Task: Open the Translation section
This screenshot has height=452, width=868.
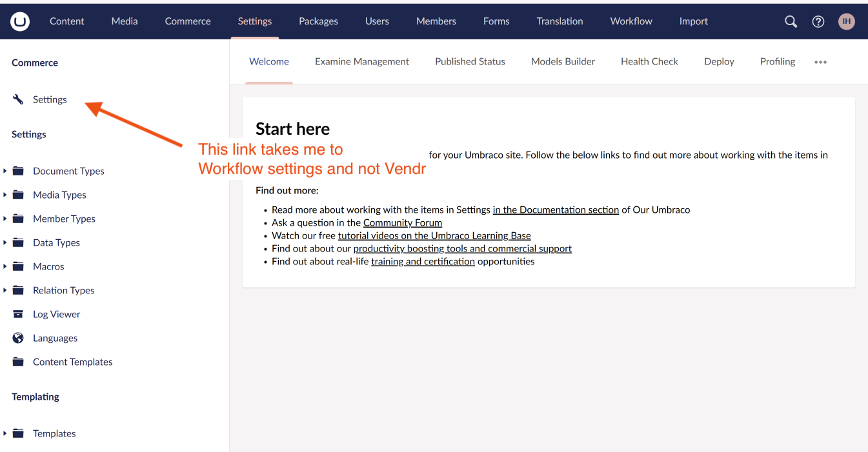Action: [560, 21]
